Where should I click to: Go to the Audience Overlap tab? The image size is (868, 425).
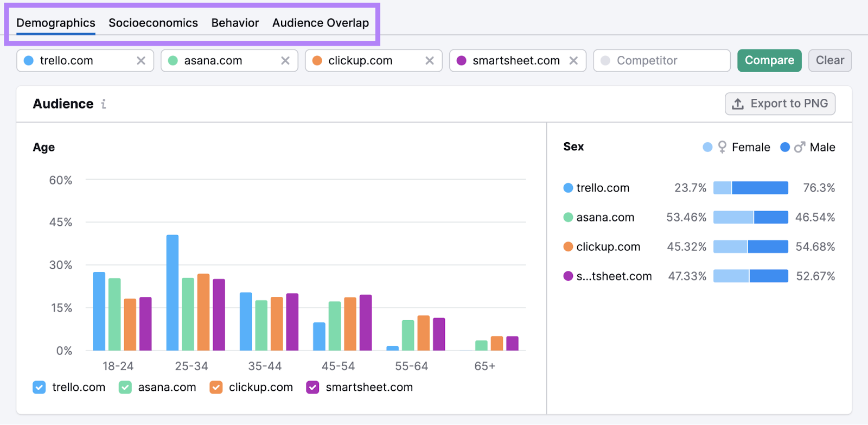pos(320,23)
